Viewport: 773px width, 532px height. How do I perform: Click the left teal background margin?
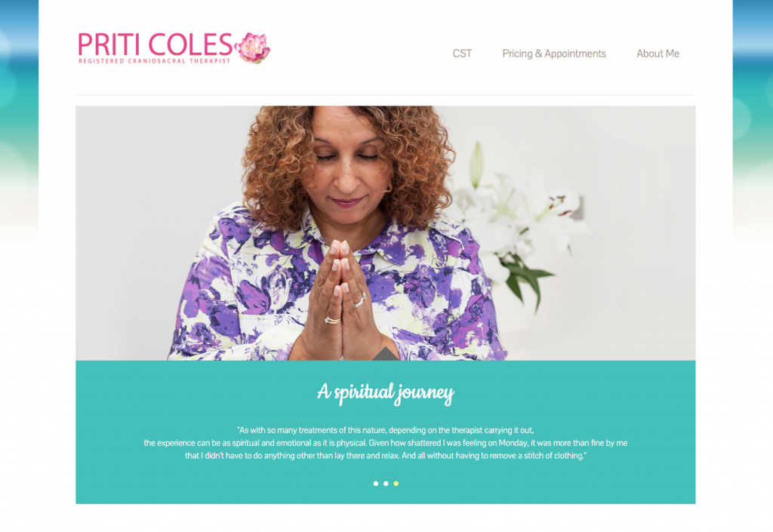click(19, 123)
